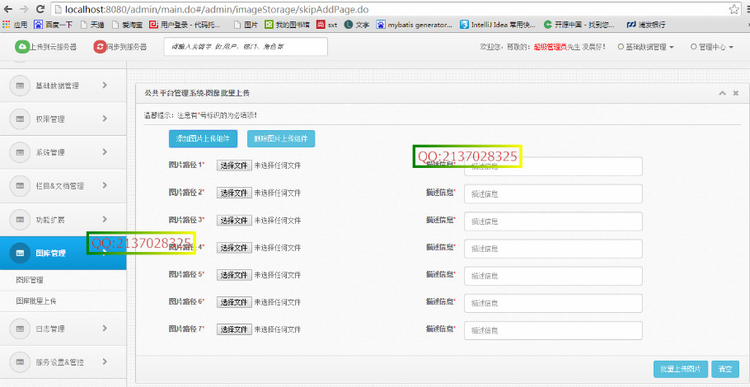Open the IntelliJ Idea 常用快 bookmark

click(x=498, y=24)
